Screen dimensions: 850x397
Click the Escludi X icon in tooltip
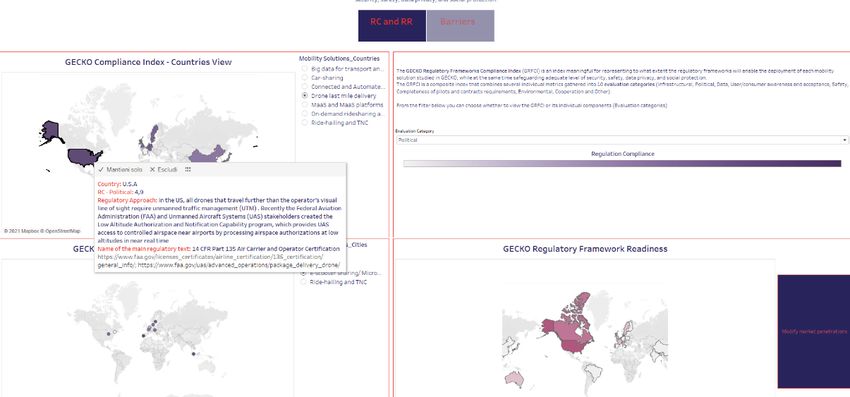(x=152, y=170)
